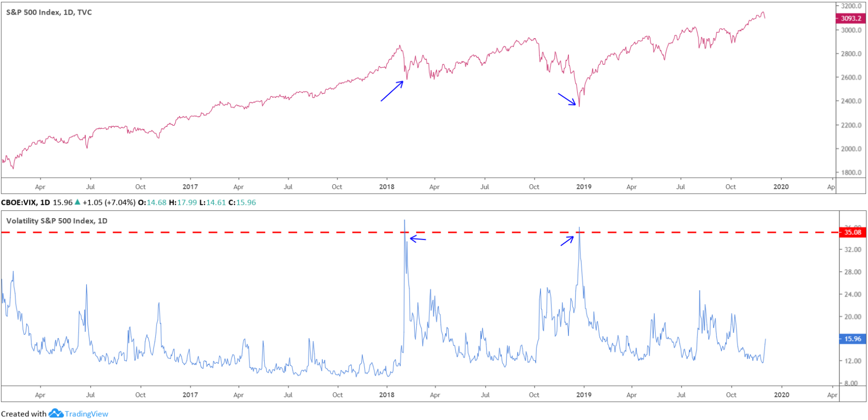The image size is (868, 420).
Task: Click the 2800.0 price axis label
Action: tap(851, 54)
